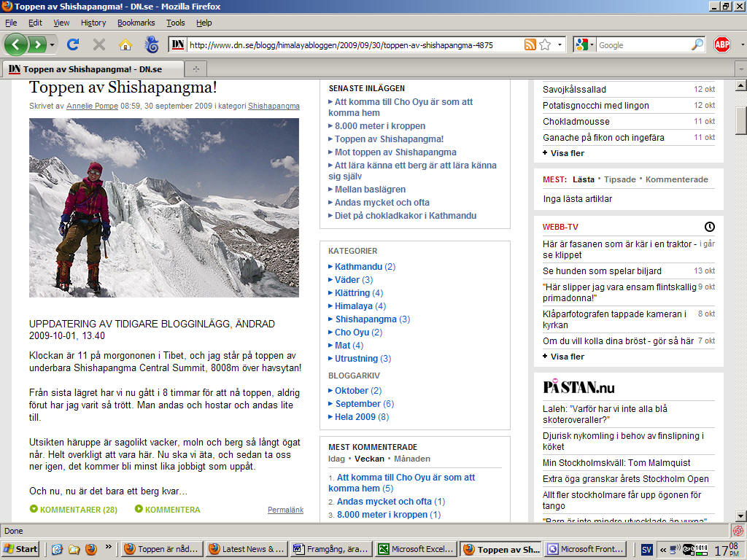
Task: Open the list-all-tabs dropdown at tab bar end
Action: click(x=741, y=69)
